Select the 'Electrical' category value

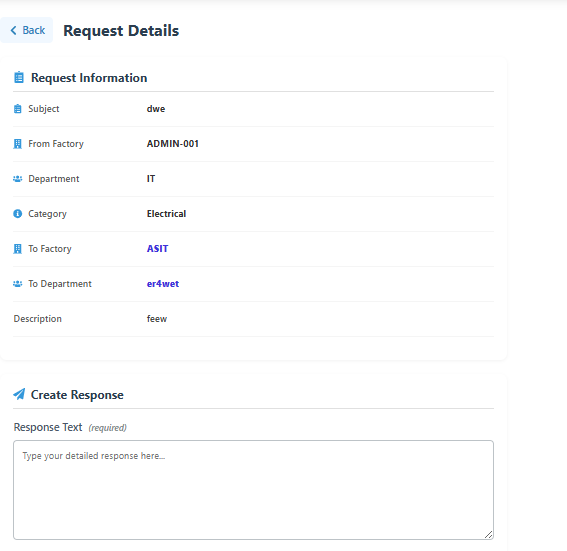point(166,214)
